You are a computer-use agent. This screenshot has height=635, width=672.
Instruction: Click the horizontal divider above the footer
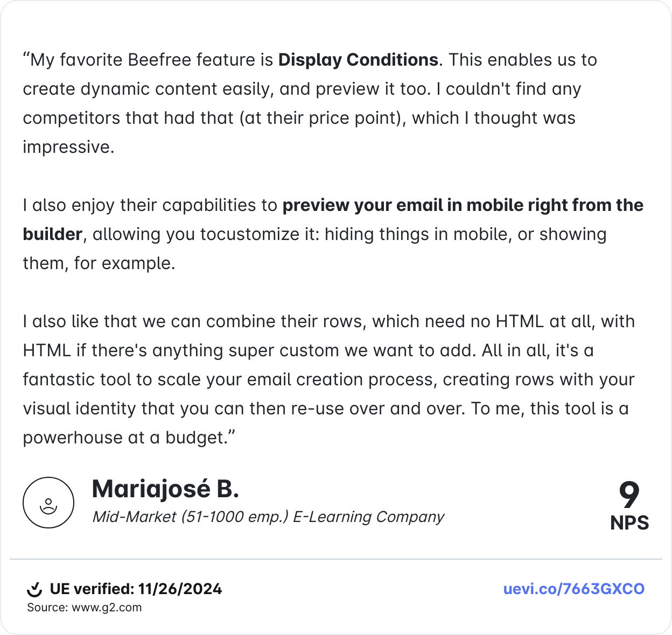tap(336, 559)
